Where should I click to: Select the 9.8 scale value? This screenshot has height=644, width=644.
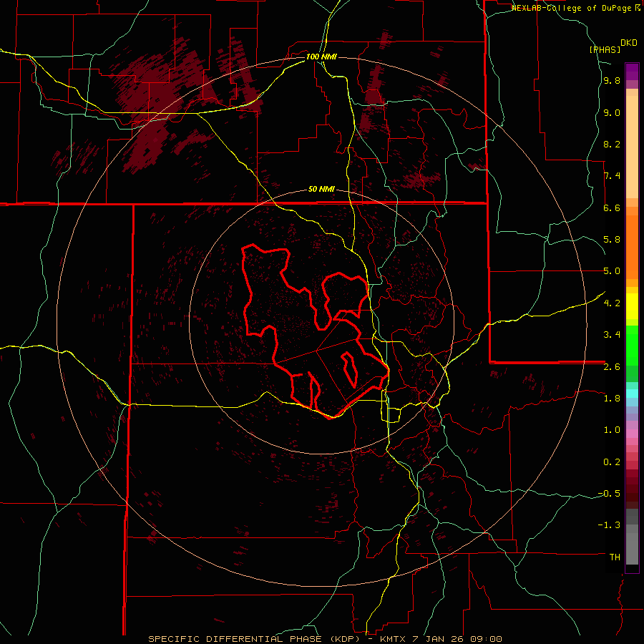(x=612, y=81)
